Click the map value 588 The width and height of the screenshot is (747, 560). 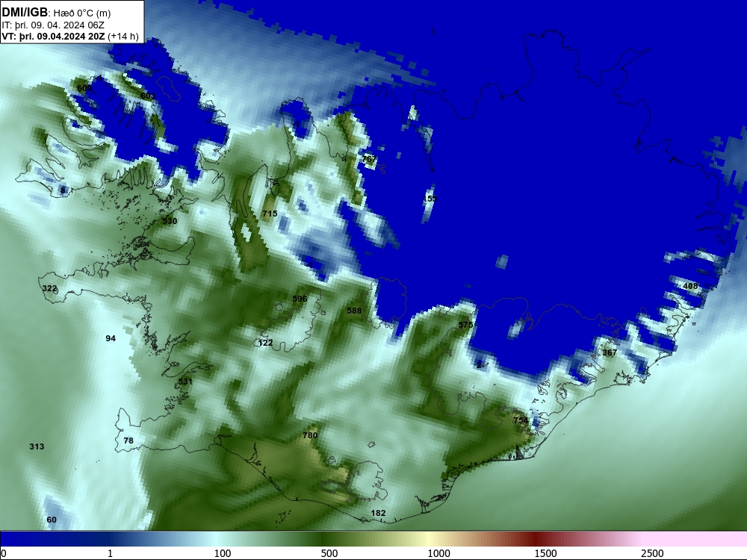click(x=354, y=311)
